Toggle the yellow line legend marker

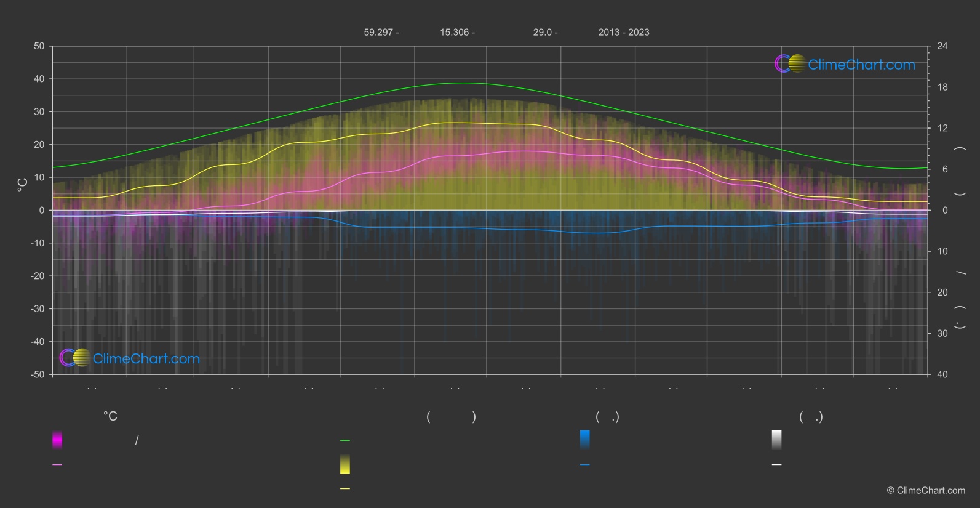pos(345,489)
